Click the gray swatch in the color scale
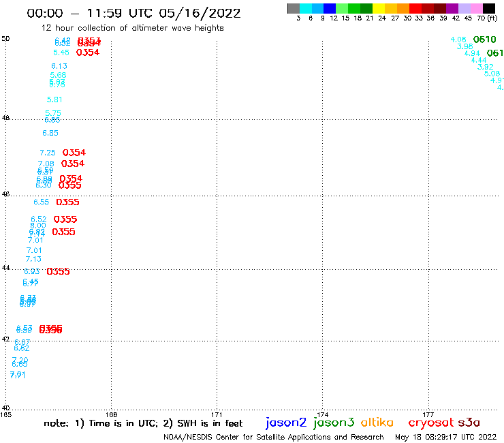504x443 pixels. click(x=294, y=8)
